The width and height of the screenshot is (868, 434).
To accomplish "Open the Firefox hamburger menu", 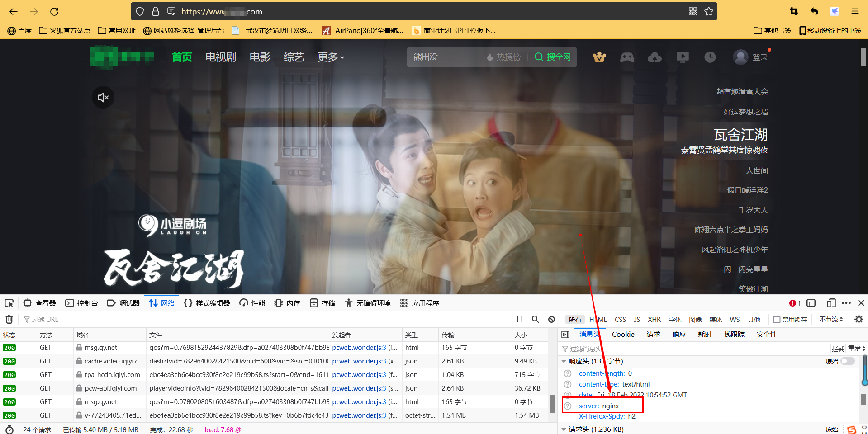I will tap(855, 12).
